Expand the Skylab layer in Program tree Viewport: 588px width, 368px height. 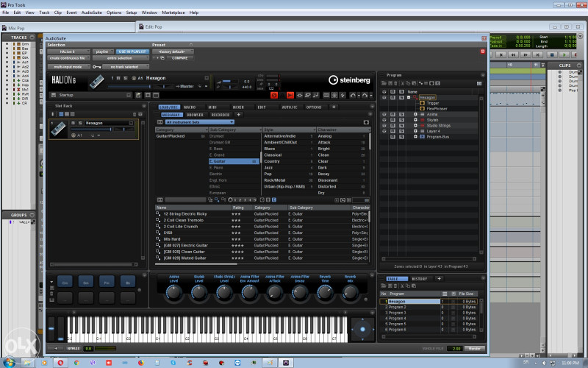(x=415, y=120)
